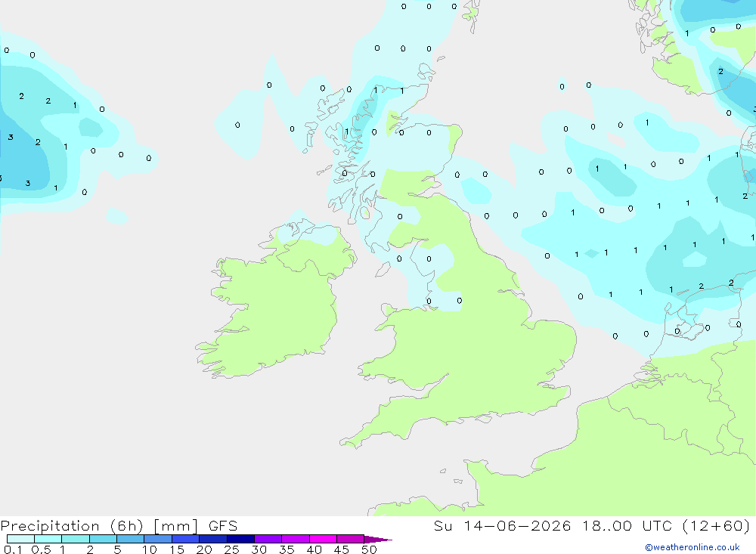The height and width of the screenshot is (554, 756).
Task: Select the 30–35 mm violet legend swatch
Action: pyautogui.click(x=268, y=539)
